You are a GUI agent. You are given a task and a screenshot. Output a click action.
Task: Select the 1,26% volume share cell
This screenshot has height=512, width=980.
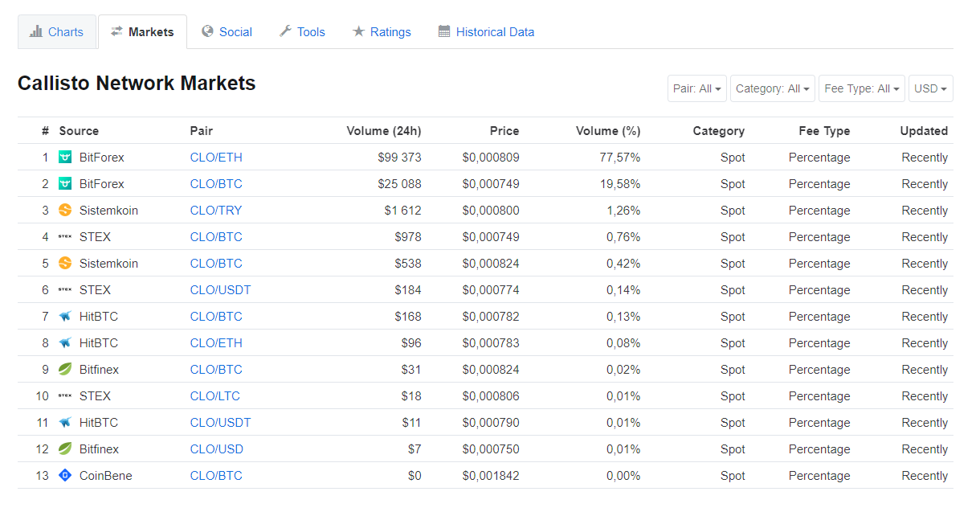click(x=623, y=211)
